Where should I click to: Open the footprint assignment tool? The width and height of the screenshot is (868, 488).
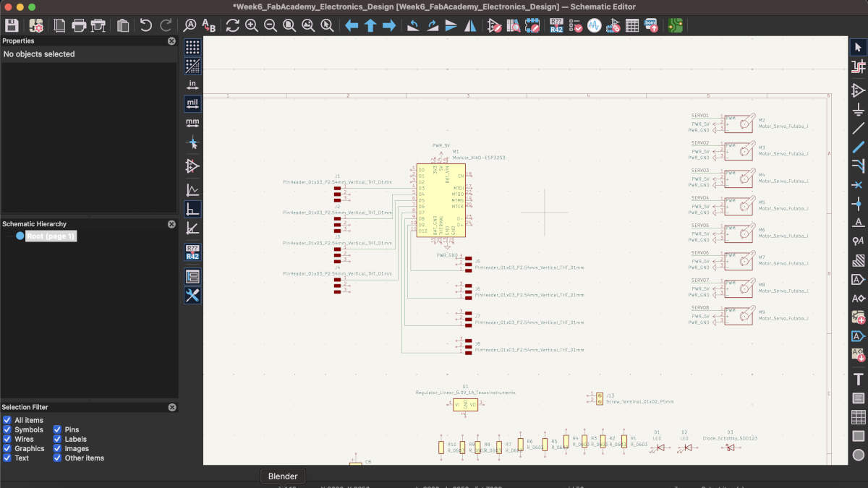[x=613, y=25]
